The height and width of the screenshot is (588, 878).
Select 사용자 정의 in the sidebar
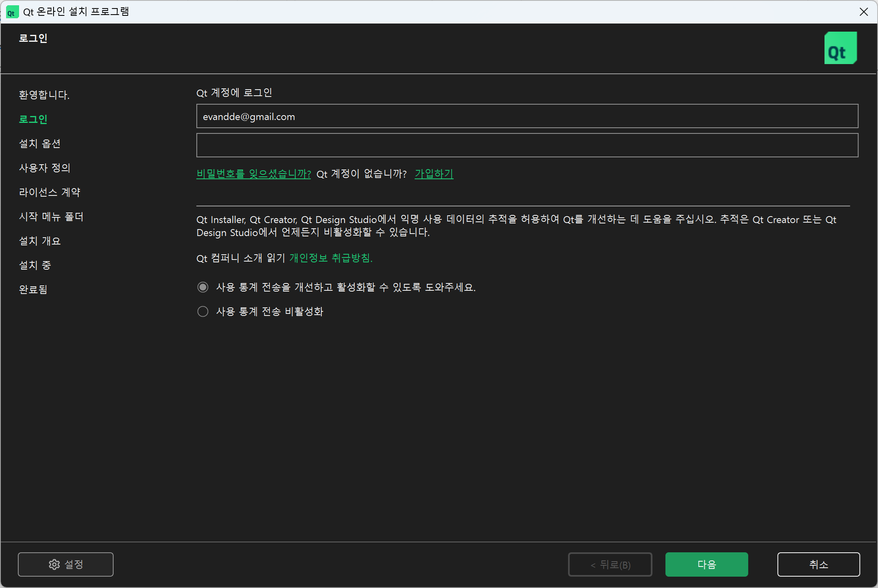45,168
